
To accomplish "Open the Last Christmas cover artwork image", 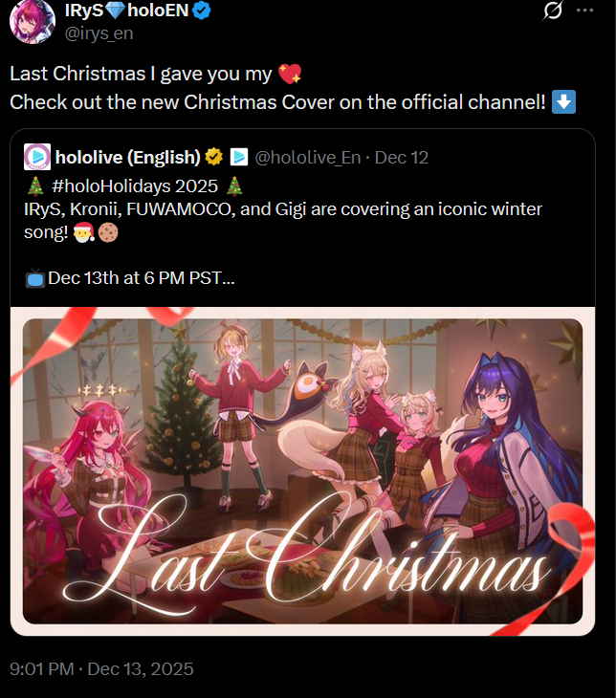I will click(303, 471).
